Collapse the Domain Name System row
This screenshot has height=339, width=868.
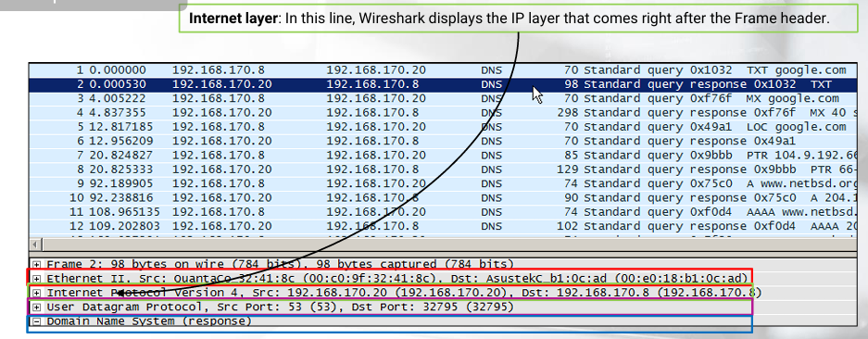click(36, 321)
